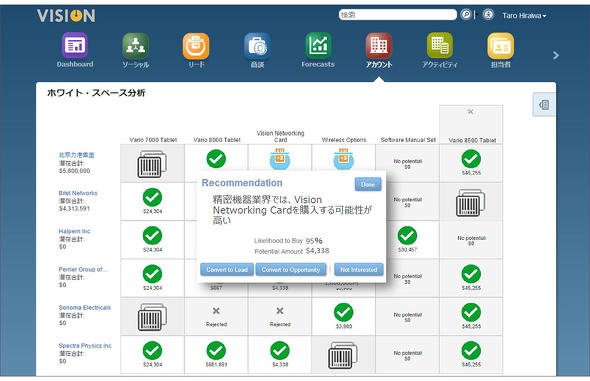This screenshot has height=381, width=590.
Task: Open the Forecasts module
Action: click(318, 50)
